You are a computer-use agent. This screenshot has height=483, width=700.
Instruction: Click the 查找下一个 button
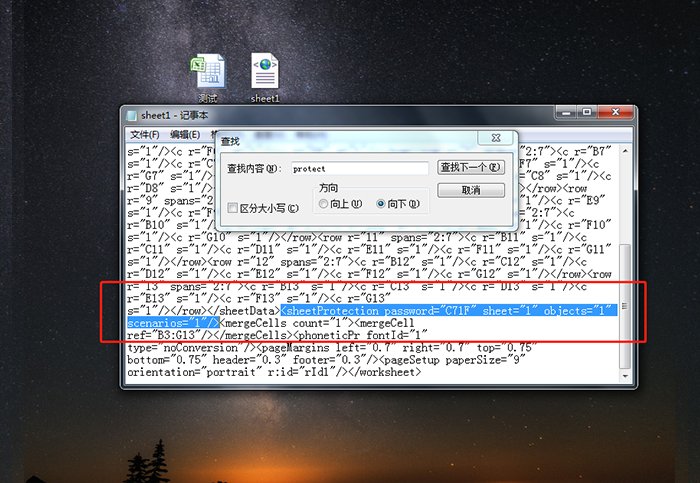[471, 167]
